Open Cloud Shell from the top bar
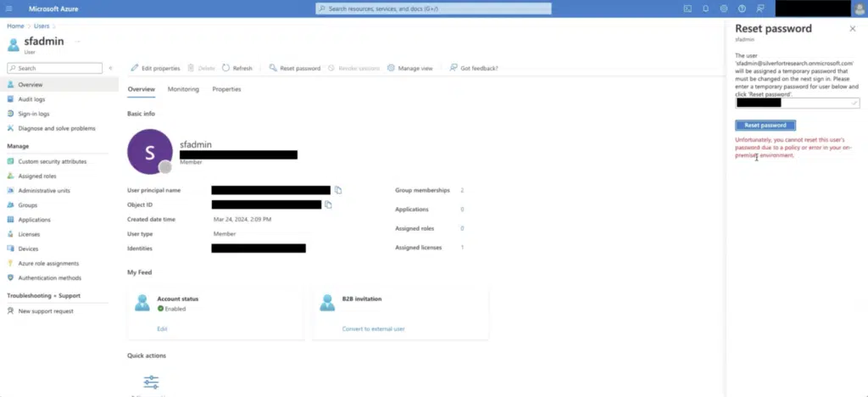This screenshot has height=397, width=868. click(687, 8)
